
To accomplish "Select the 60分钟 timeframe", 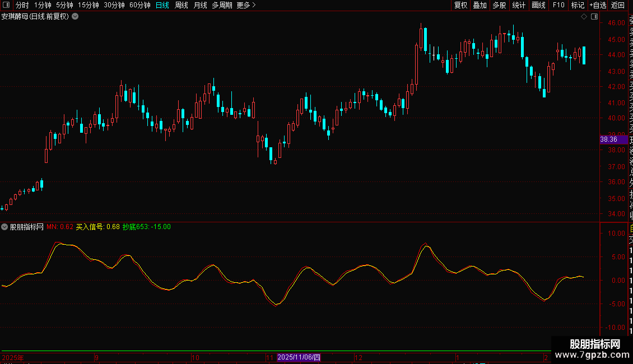I will coord(139,5).
